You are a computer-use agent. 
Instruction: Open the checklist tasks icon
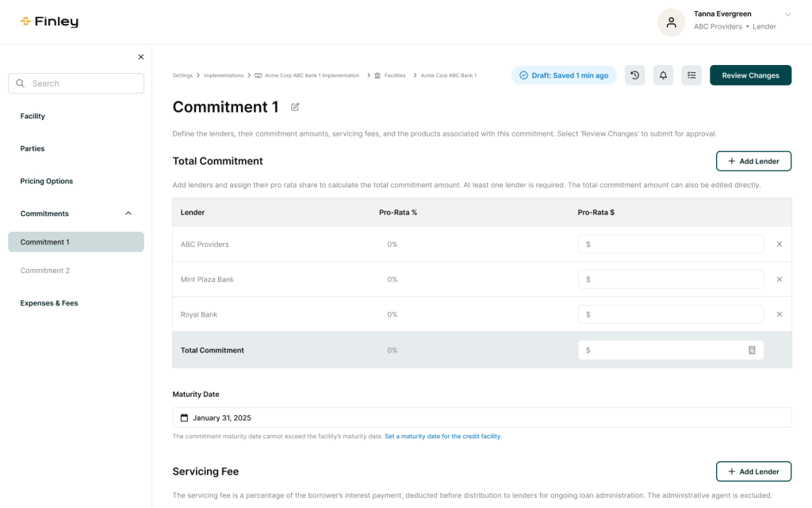coord(691,75)
